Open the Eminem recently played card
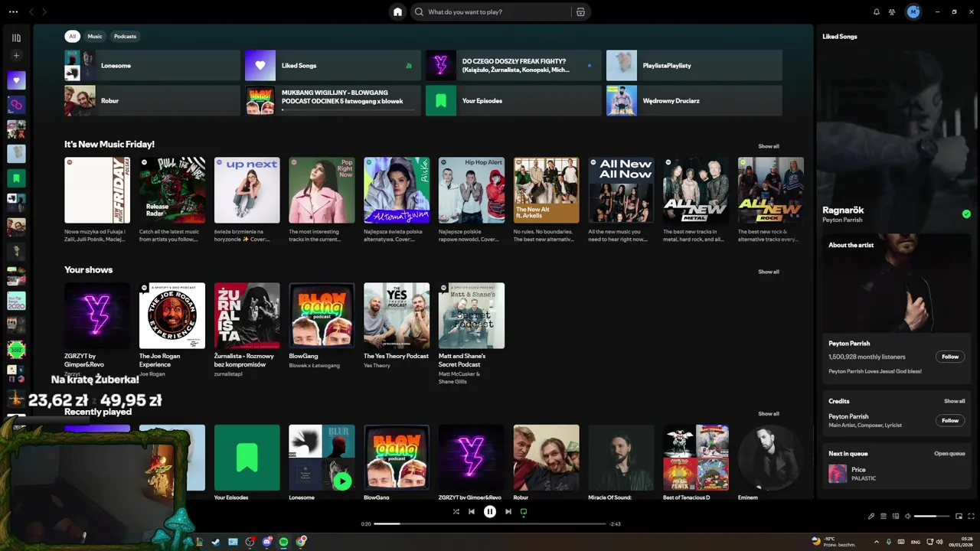The image size is (980, 551). tap(771, 461)
